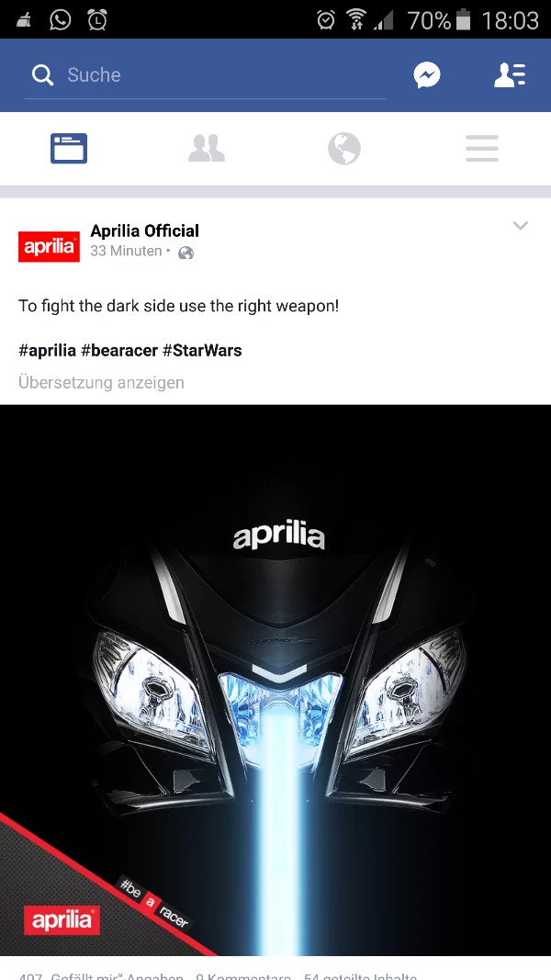551x980 pixels.
Task: Open the Notifications globe tab
Action: click(x=344, y=149)
